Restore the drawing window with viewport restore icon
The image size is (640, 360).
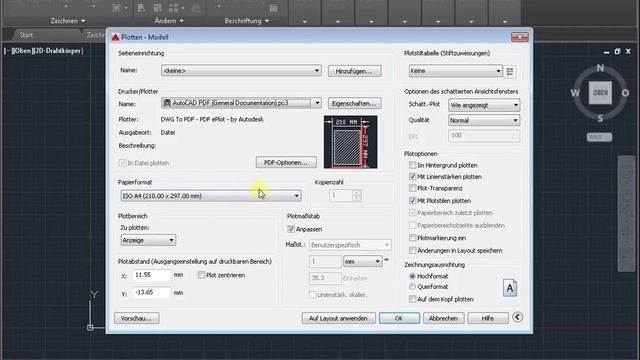click(617, 51)
